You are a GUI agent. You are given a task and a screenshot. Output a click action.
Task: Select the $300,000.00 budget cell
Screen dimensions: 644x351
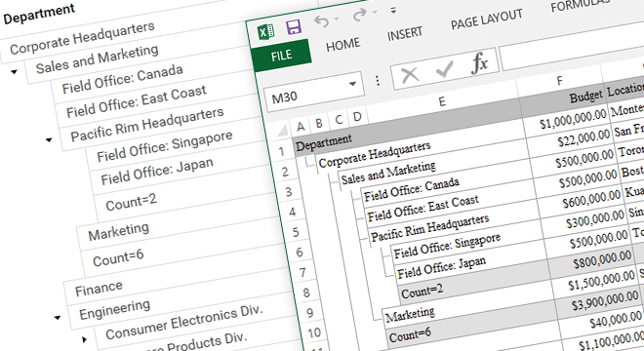click(595, 219)
